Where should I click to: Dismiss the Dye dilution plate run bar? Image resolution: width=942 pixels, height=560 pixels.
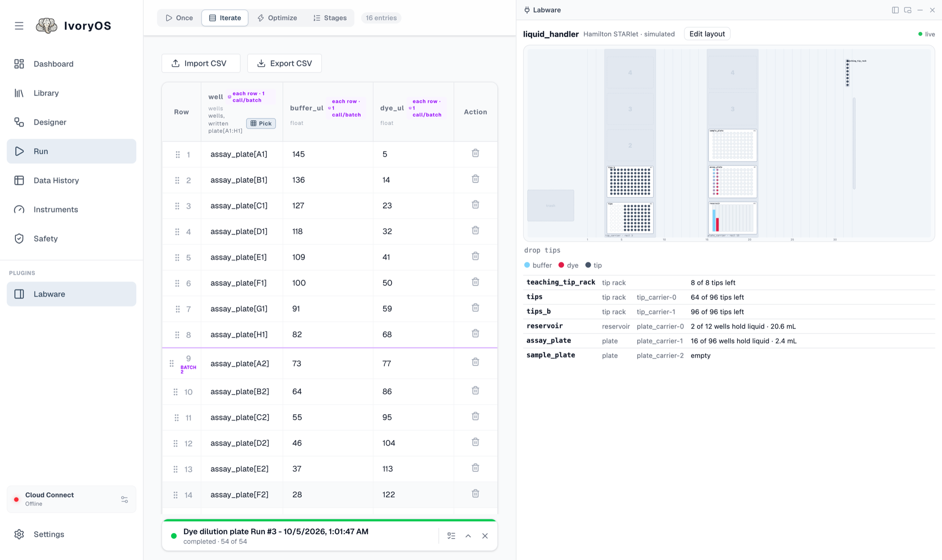[485, 536]
